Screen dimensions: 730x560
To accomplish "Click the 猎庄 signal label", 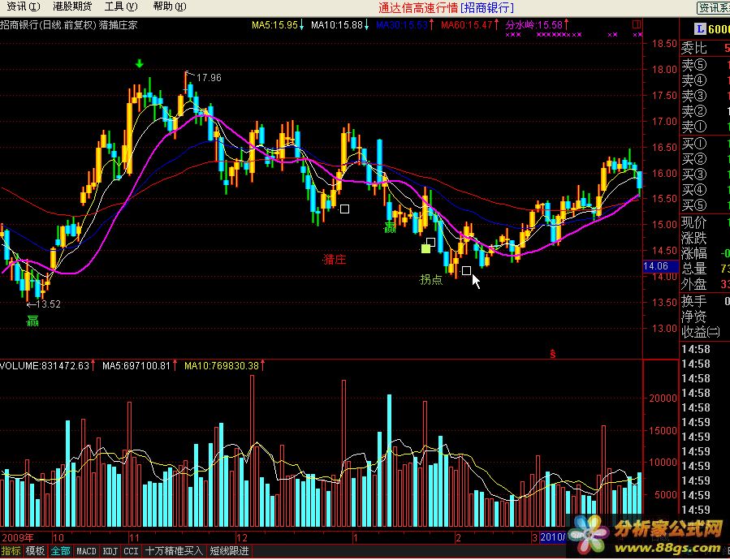I will 335,259.
